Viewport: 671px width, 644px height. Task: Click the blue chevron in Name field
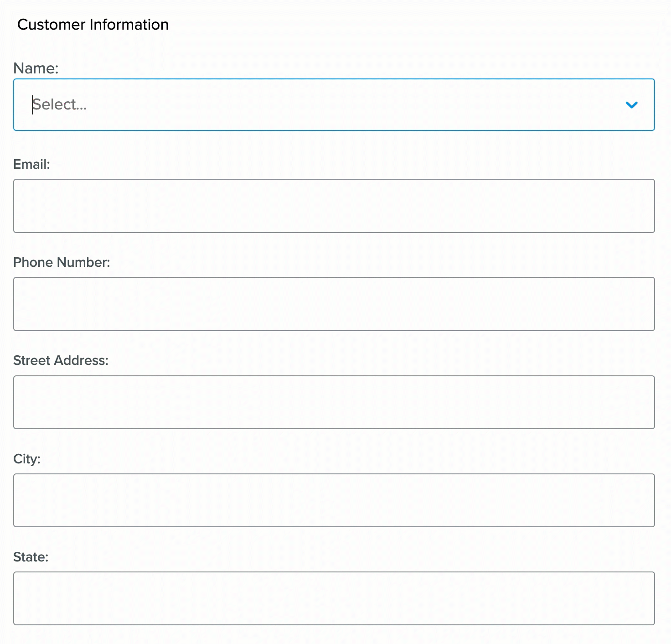point(632,105)
